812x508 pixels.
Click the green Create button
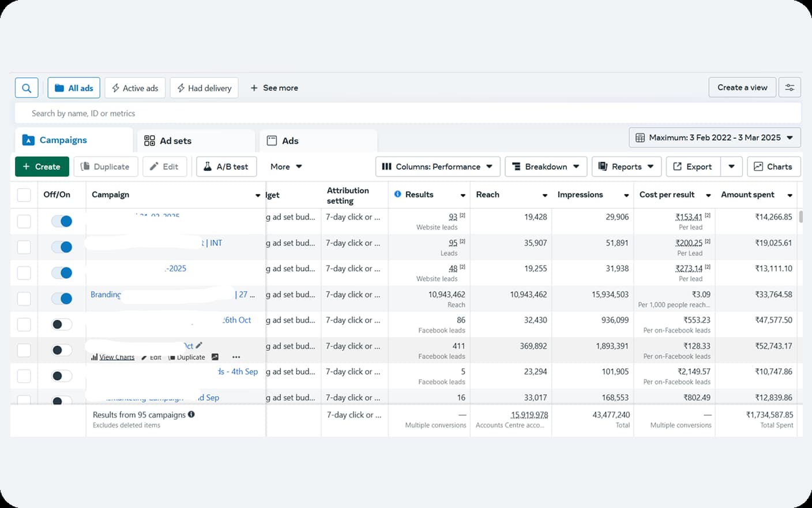(x=42, y=166)
